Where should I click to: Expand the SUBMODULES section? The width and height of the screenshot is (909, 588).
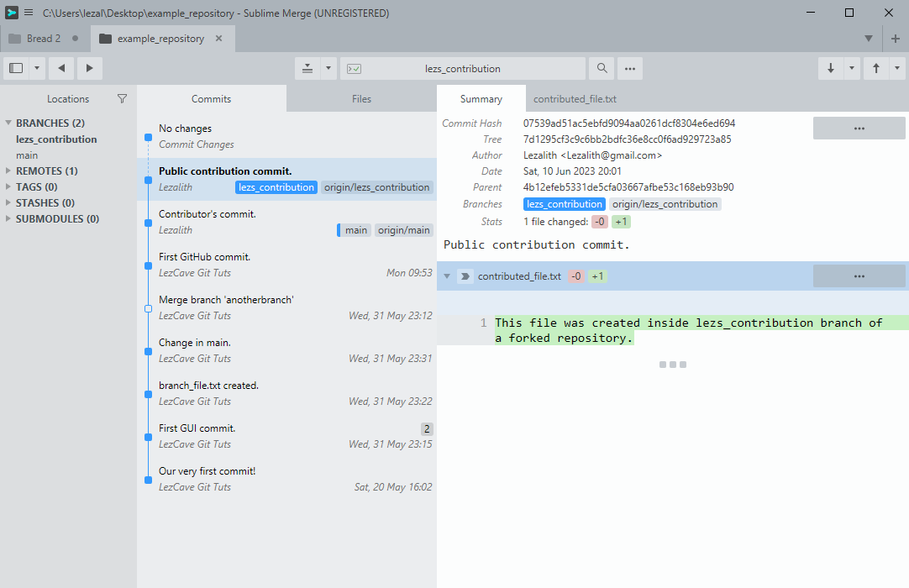click(8, 218)
